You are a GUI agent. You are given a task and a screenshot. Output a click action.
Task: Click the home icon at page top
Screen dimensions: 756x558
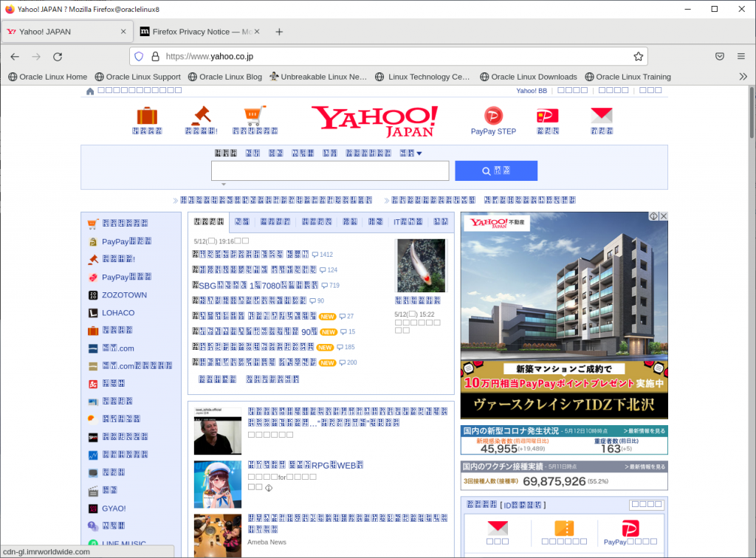[89, 91]
